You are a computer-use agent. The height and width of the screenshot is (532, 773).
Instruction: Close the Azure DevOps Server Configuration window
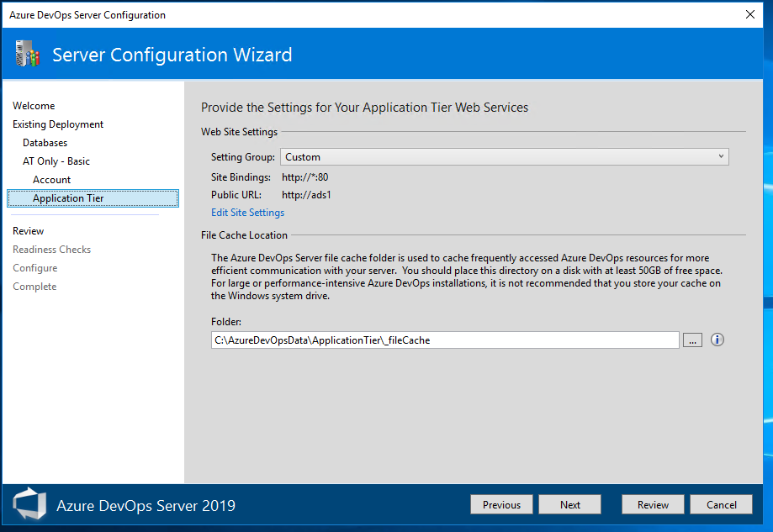(x=749, y=14)
